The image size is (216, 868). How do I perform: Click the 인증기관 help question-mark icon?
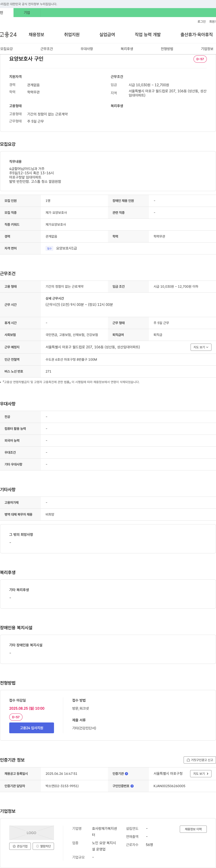pyautogui.click(x=126, y=774)
